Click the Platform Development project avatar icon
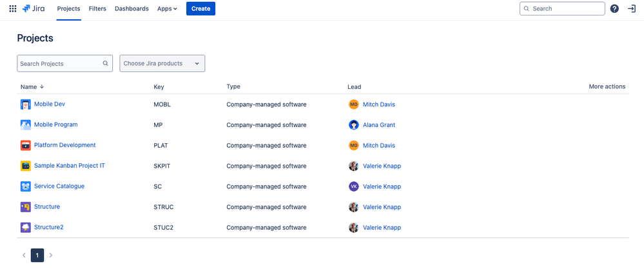Image resolution: width=644 pixels, height=278 pixels. [x=26, y=146]
